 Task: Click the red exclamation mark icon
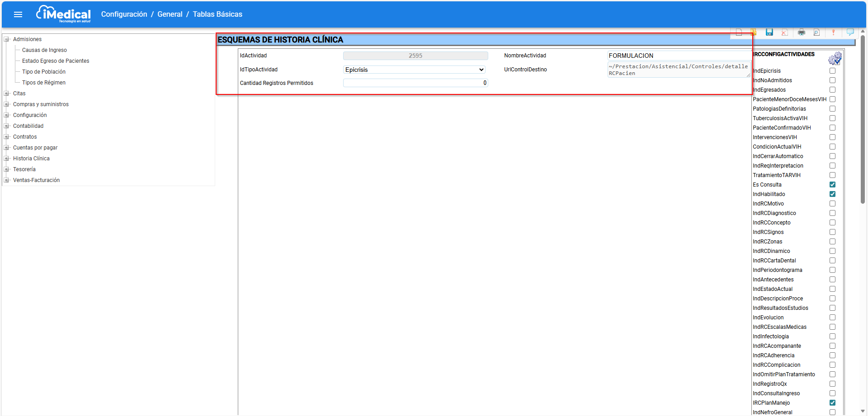[833, 33]
